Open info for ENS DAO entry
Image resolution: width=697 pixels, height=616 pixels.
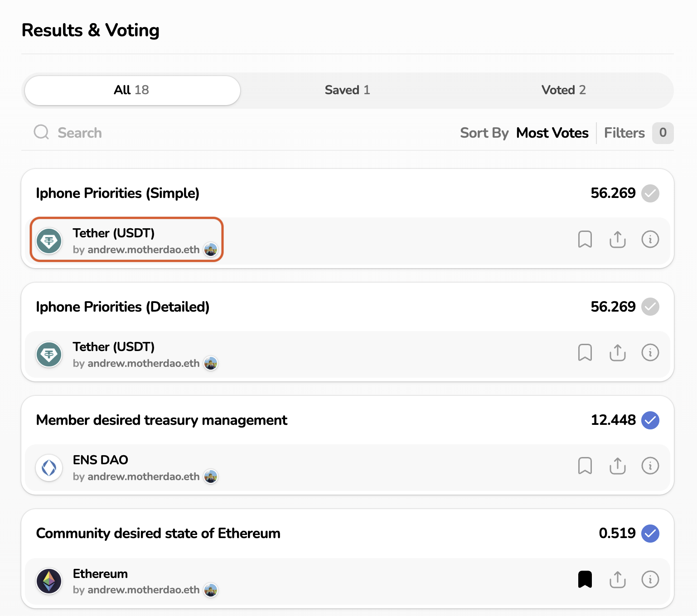click(x=650, y=466)
